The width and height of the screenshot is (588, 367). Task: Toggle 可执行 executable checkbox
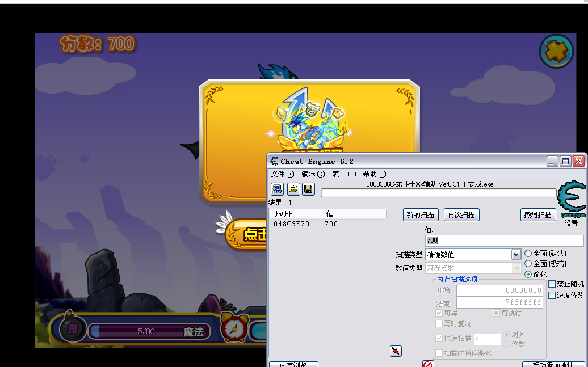tap(496, 313)
